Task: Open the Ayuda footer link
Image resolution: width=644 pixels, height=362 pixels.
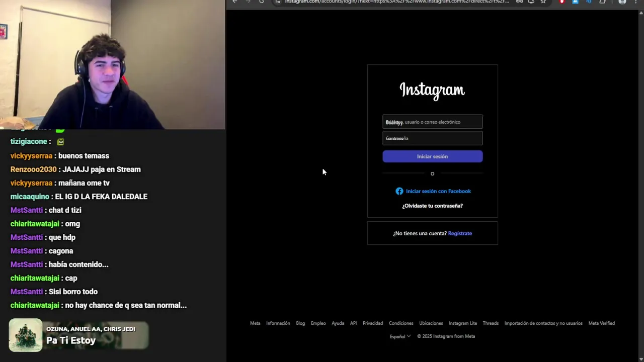Action: pyautogui.click(x=338, y=323)
